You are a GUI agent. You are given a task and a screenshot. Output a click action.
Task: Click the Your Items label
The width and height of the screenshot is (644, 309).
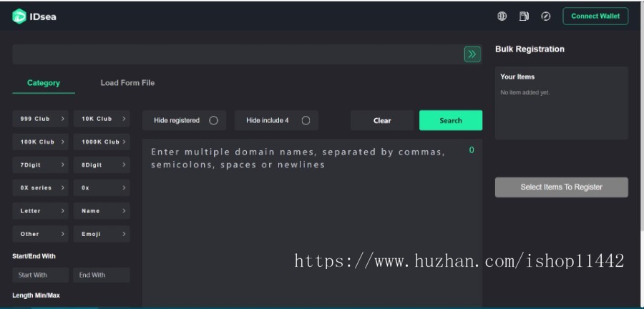coord(517,77)
